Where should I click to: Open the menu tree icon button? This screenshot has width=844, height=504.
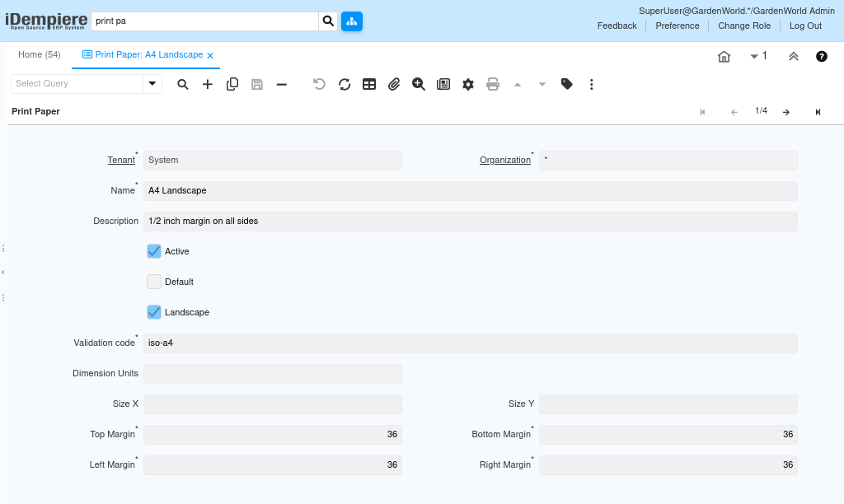351,21
